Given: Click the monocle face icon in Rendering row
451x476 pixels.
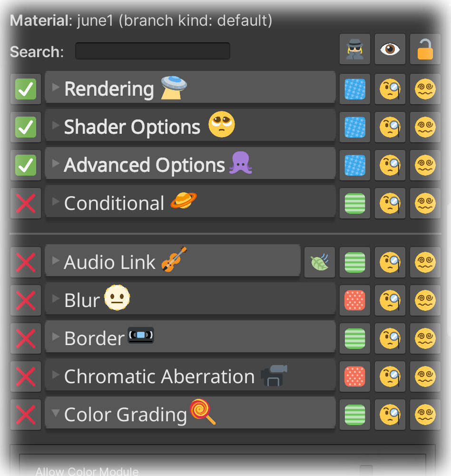Looking at the screenshot, I should click(390, 89).
